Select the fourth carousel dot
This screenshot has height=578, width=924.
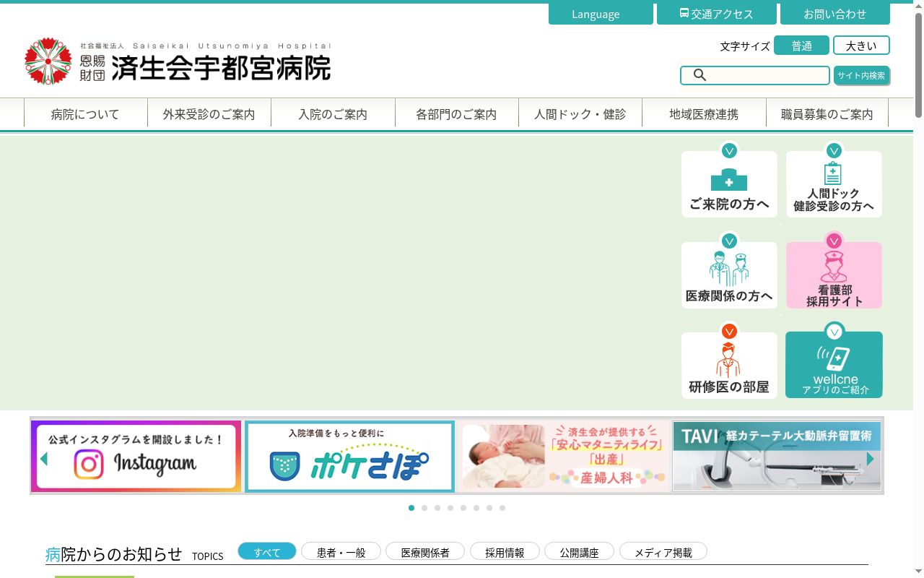(450, 508)
